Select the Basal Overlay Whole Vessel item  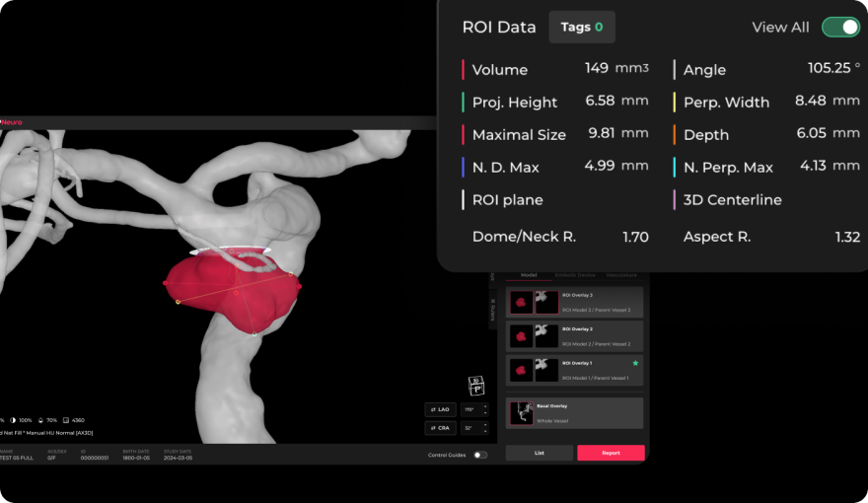(x=574, y=412)
